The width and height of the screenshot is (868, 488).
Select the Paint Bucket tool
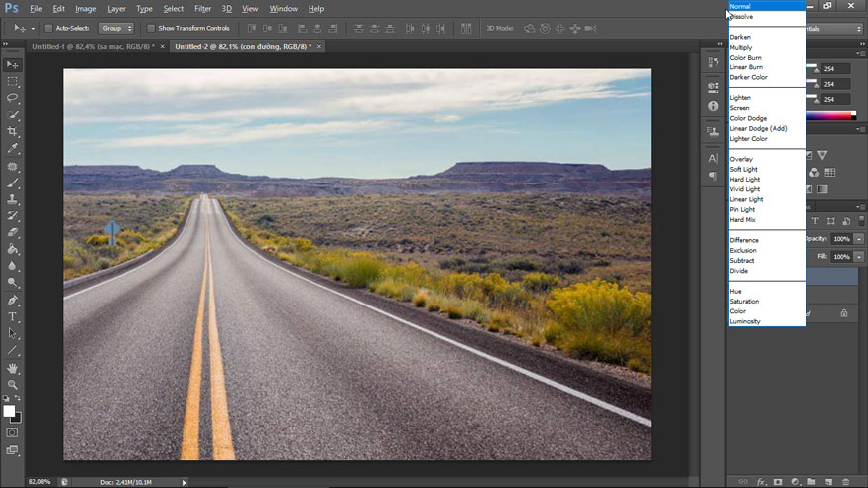coord(12,249)
